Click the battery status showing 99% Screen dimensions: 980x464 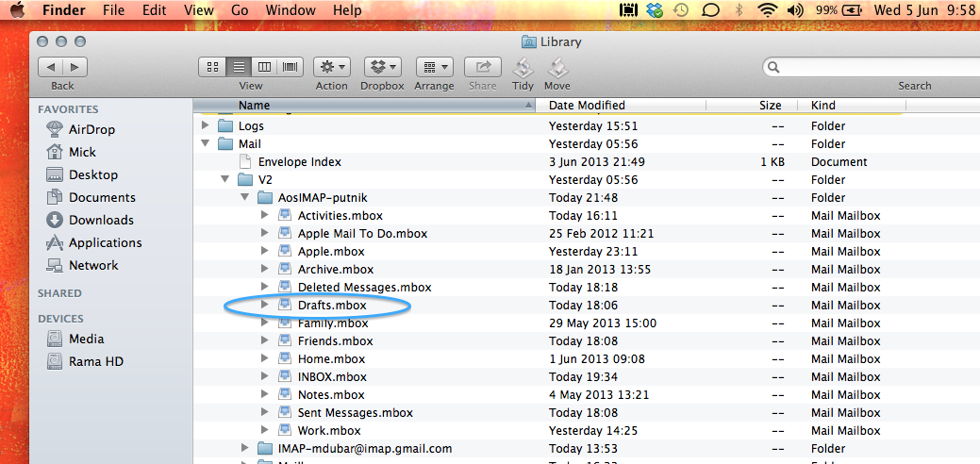click(839, 10)
